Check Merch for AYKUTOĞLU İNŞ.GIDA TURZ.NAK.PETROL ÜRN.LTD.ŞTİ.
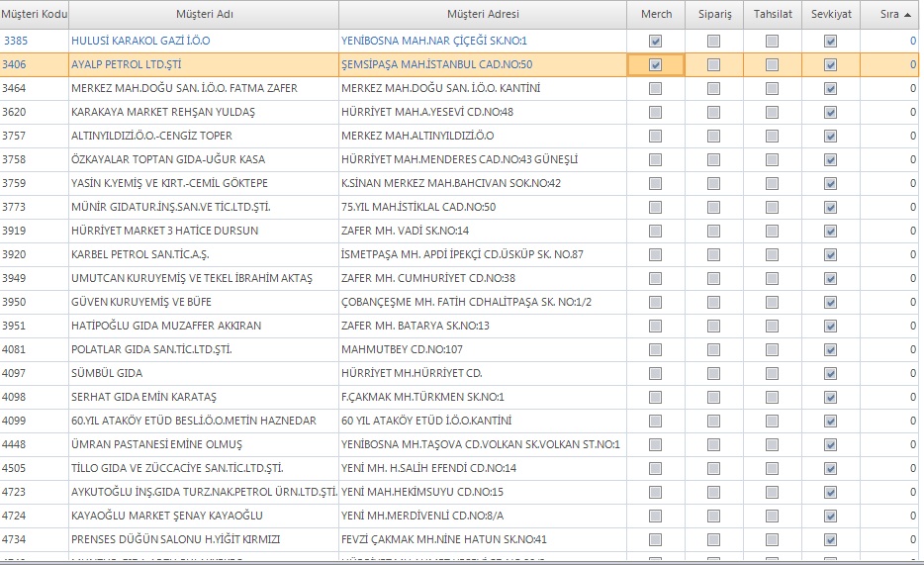 point(655,492)
